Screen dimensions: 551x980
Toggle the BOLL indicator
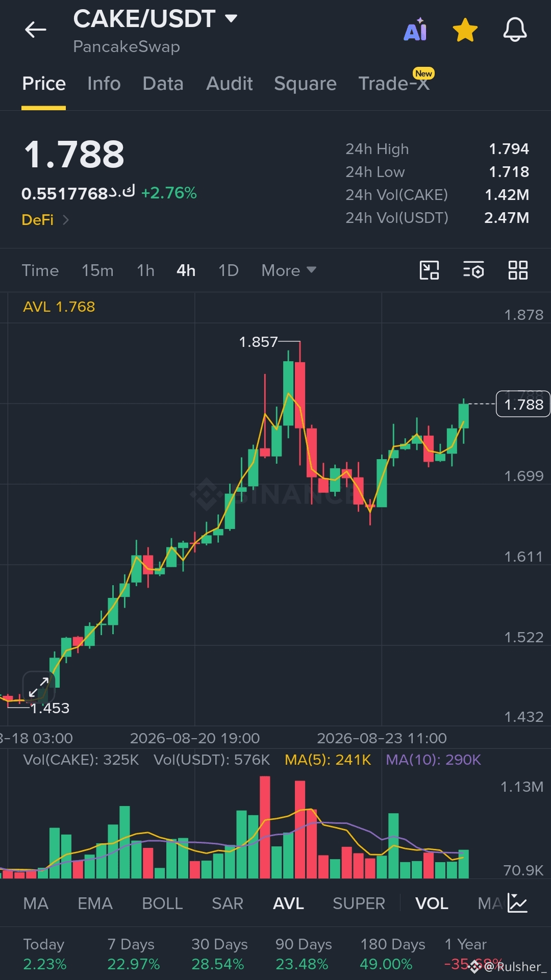tap(162, 903)
